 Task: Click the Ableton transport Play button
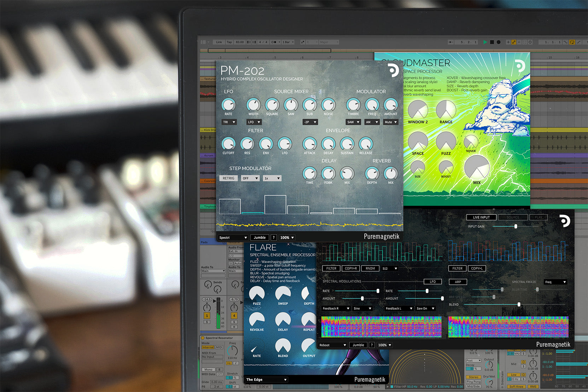485,42
